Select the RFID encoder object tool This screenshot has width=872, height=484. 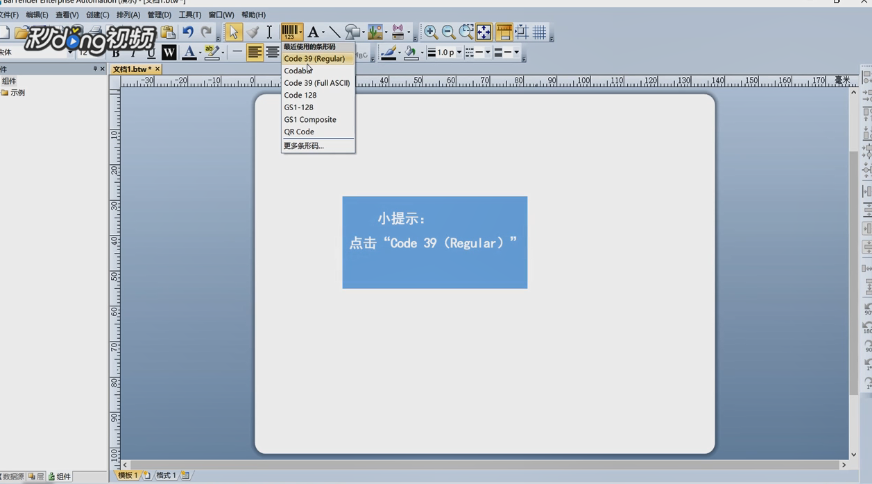[398, 32]
